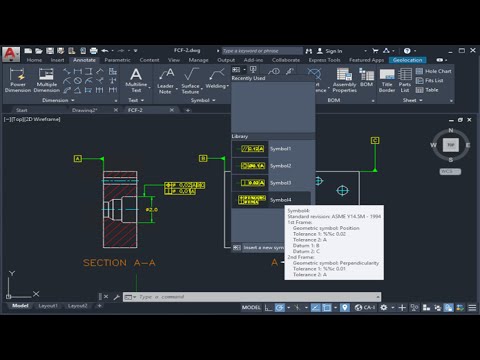The width and height of the screenshot is (480, 360).
Task: Click the Leader Note tool
Action: (x=165, y=81)
